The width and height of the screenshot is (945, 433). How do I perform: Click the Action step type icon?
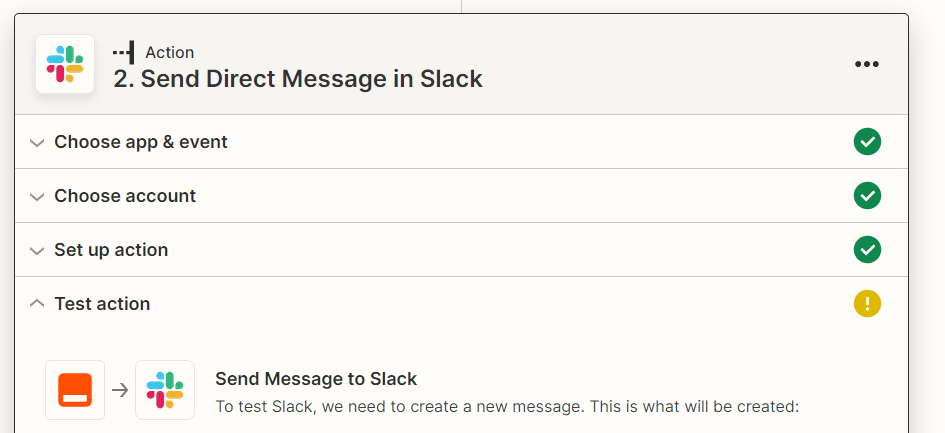[124, 52]
